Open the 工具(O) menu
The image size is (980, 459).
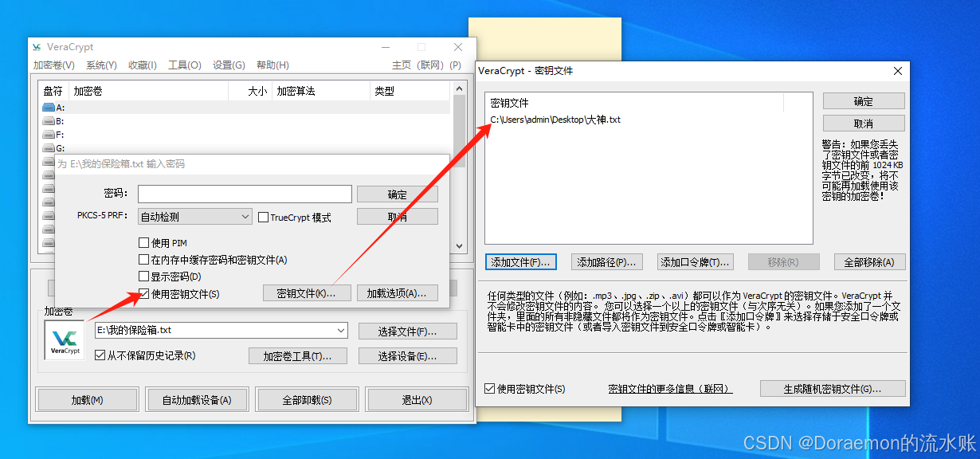click(x=185, y=65)
